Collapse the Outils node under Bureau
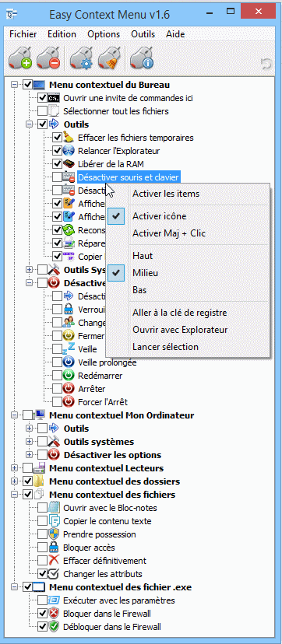The image size is (282, 644). click(x=29, y=124)
